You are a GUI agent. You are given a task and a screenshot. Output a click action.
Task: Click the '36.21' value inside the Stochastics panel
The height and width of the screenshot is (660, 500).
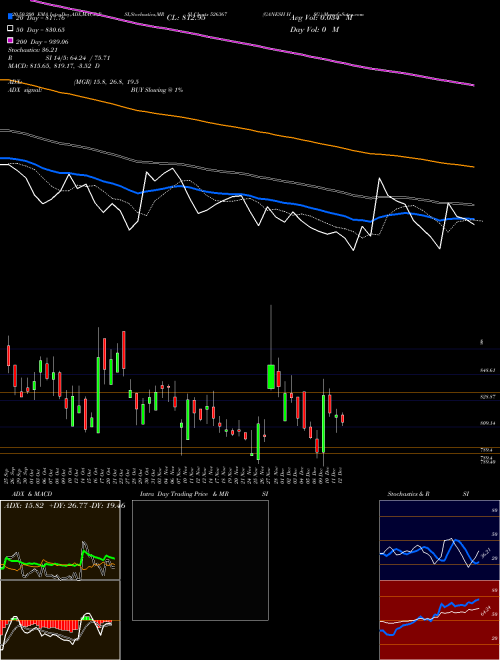click(x=485, y=553)
